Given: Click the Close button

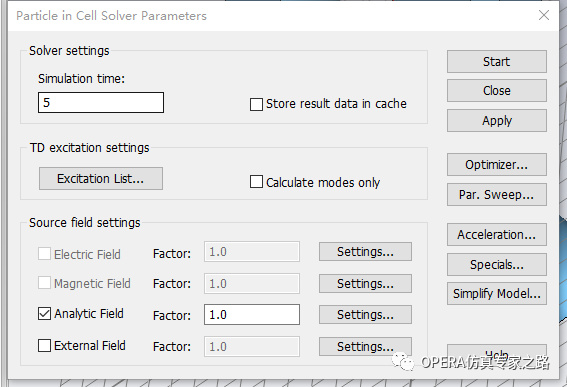Looking at the screenshot, I should point(496,90).
